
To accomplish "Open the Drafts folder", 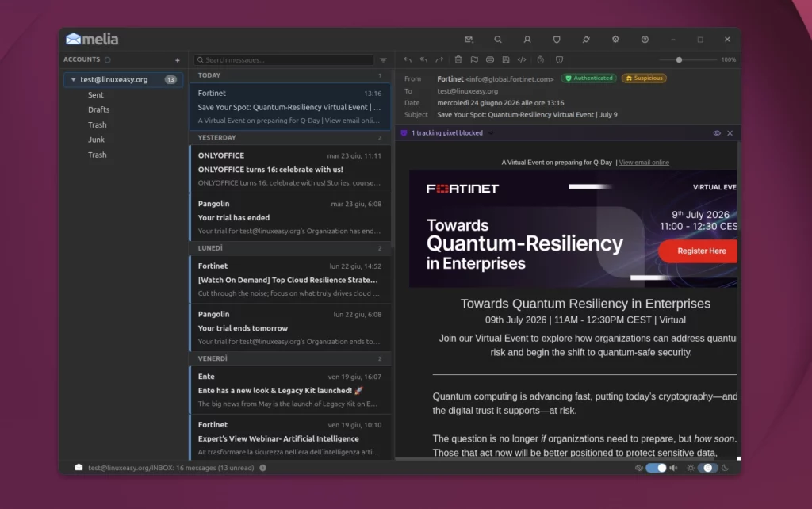I will coord(98,109).
